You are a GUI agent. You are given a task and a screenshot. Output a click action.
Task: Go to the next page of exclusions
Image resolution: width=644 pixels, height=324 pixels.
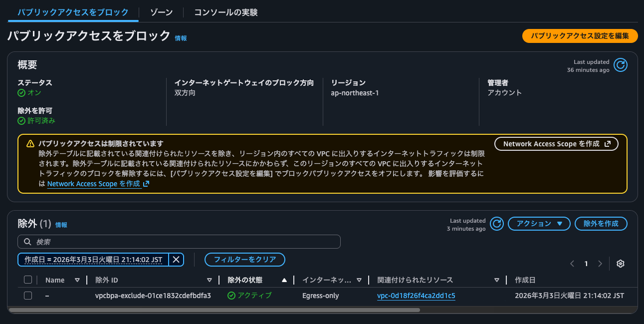pos(601,263)
